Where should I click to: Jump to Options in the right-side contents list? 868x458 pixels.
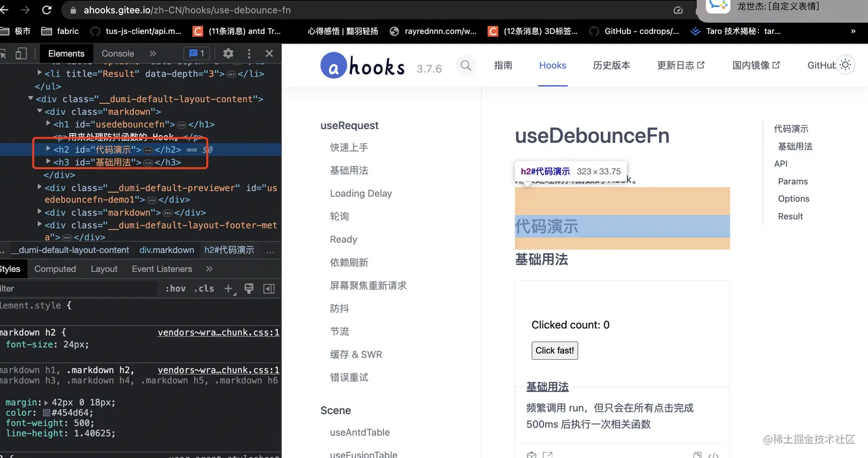[794, 199]
